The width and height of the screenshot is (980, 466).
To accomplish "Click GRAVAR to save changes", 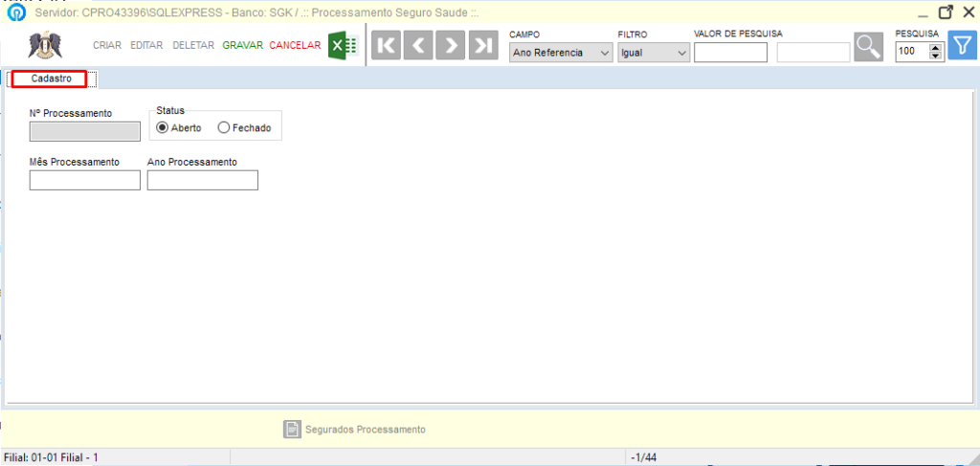I will 242,45.
